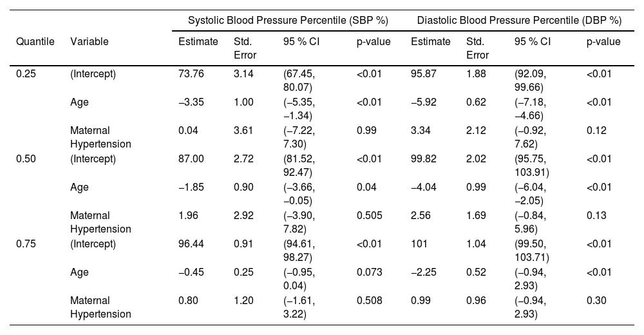
Task: Select the Variable column header
Action: coord(89,41)
